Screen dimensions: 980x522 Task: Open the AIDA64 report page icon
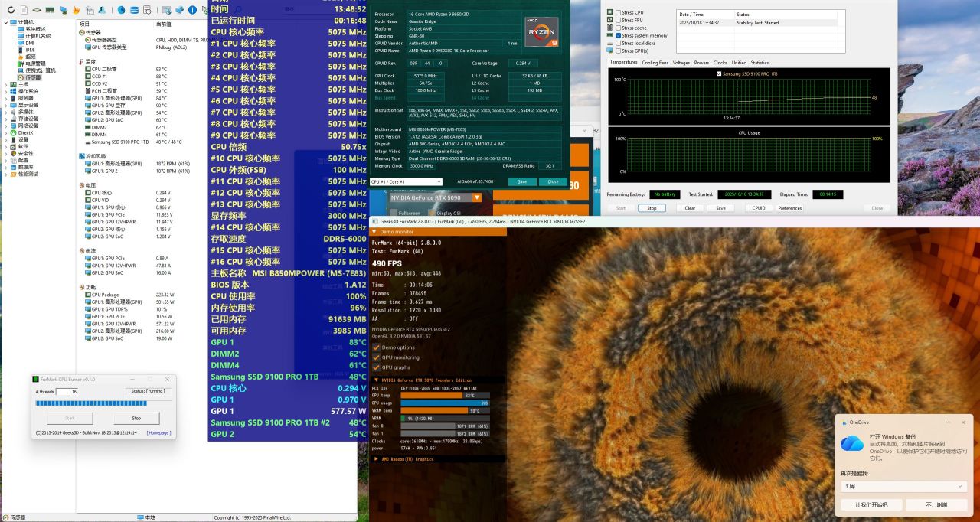24,10
